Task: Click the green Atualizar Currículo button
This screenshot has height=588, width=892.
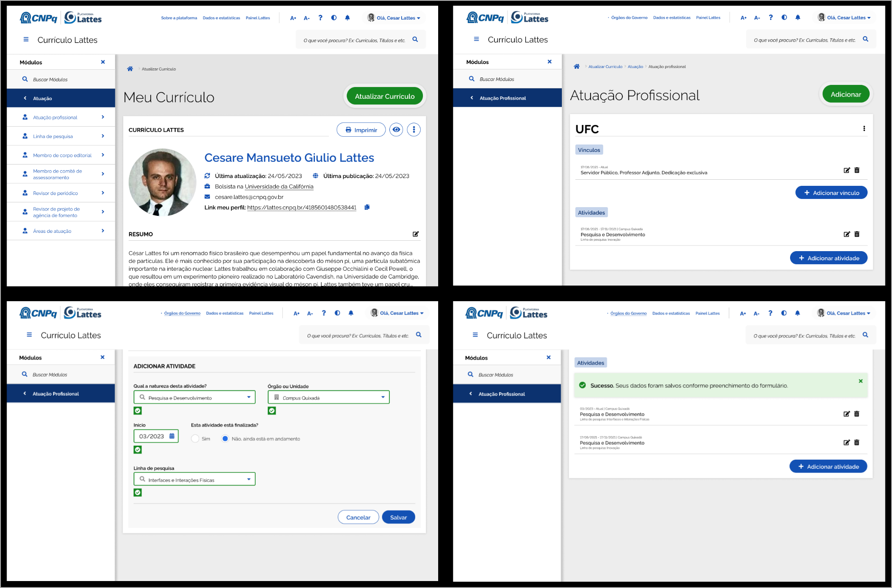Action: [x=385, y=96]
